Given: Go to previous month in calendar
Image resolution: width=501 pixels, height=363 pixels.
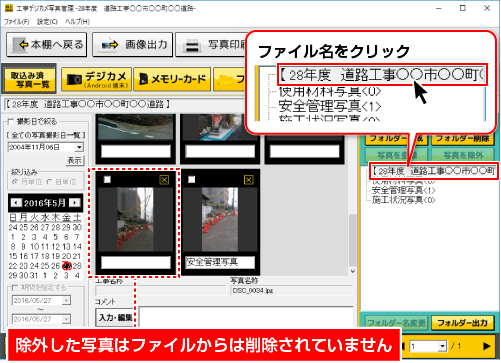Looking at the screenshot, I should [x=16, y=203].
